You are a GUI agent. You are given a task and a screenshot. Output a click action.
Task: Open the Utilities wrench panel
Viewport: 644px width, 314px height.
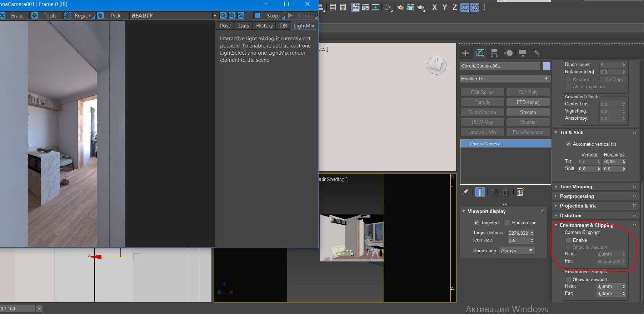coord(536,53)
